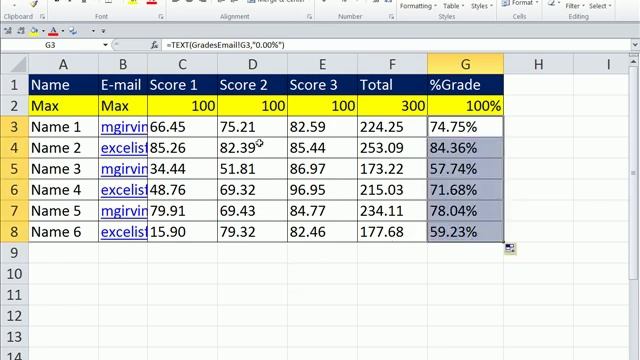
Task: Click the vertical scrollbar thumb
Action: click(x=633, y=172)
